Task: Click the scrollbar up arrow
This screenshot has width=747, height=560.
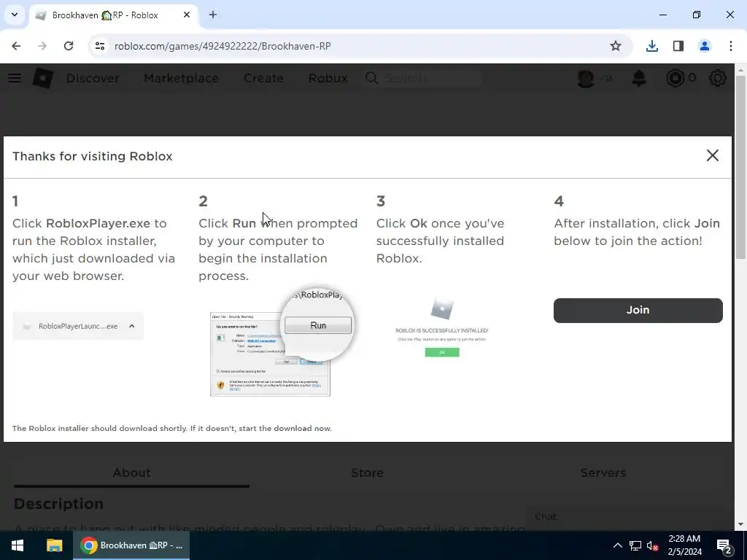Action: pos(740,70)
